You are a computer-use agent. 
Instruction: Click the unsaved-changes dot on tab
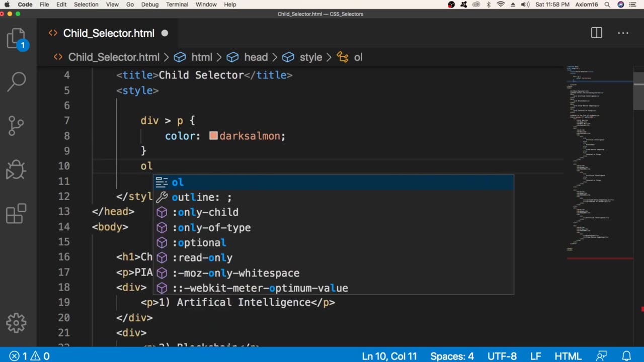165,33
